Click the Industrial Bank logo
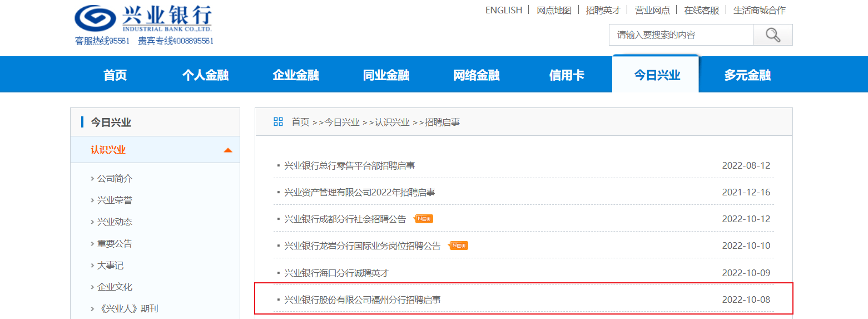 point(143,18)
